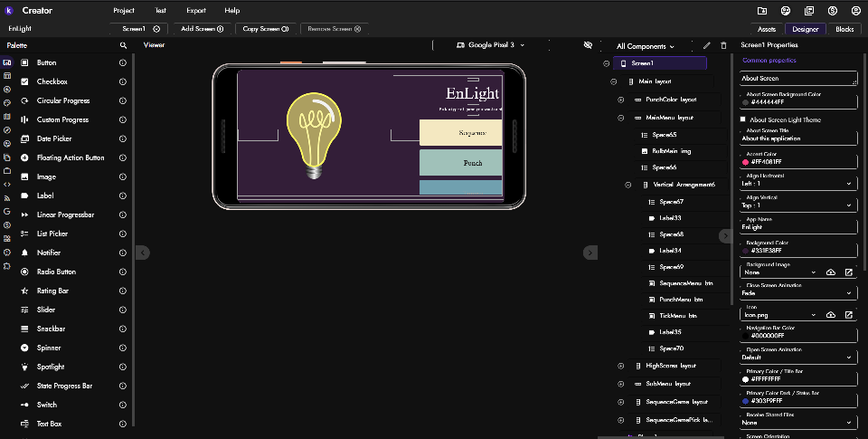Click the account profile icon at top right
Image resolution: width=868 pixels, height=439 pixels.
854,11
